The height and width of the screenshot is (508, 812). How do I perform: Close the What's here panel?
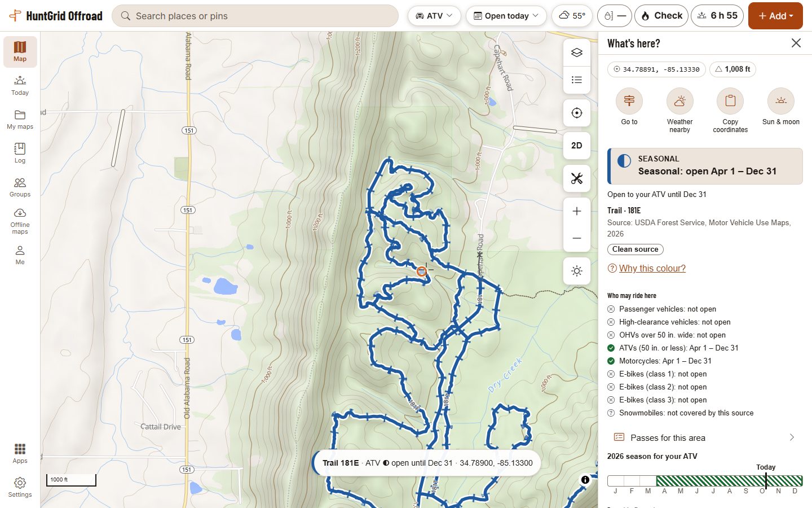(796, 43)
